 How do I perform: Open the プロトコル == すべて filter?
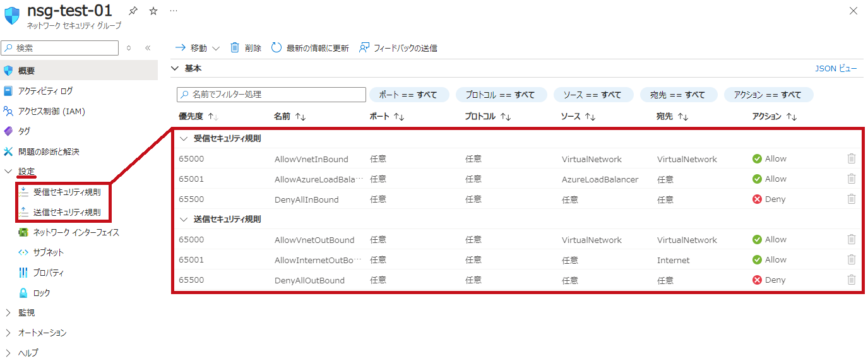(501, 95)
